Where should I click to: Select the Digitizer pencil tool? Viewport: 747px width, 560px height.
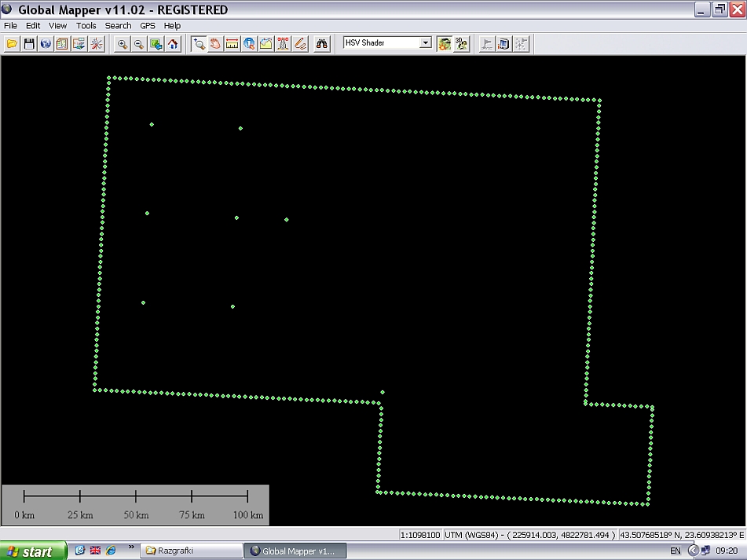(x=300, y=44)
